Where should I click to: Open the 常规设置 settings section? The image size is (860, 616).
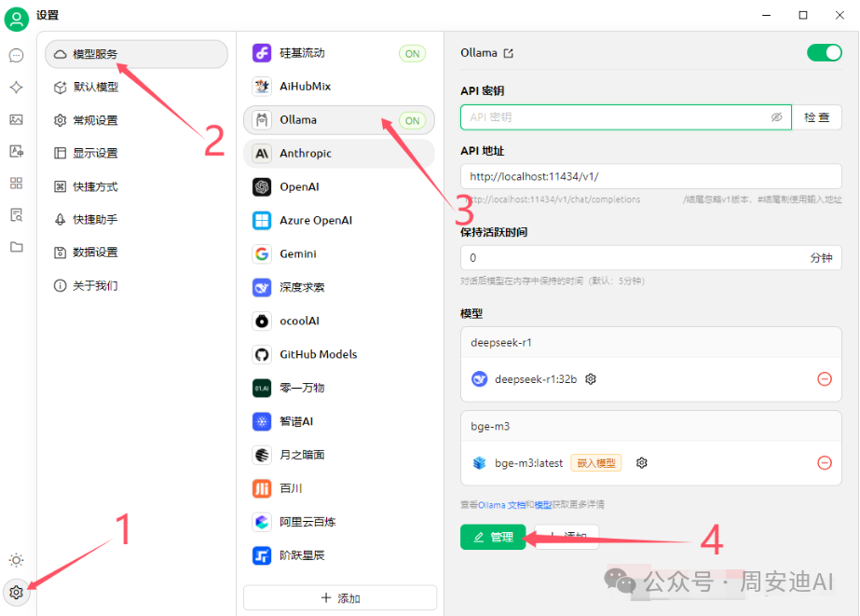[136, 120]
